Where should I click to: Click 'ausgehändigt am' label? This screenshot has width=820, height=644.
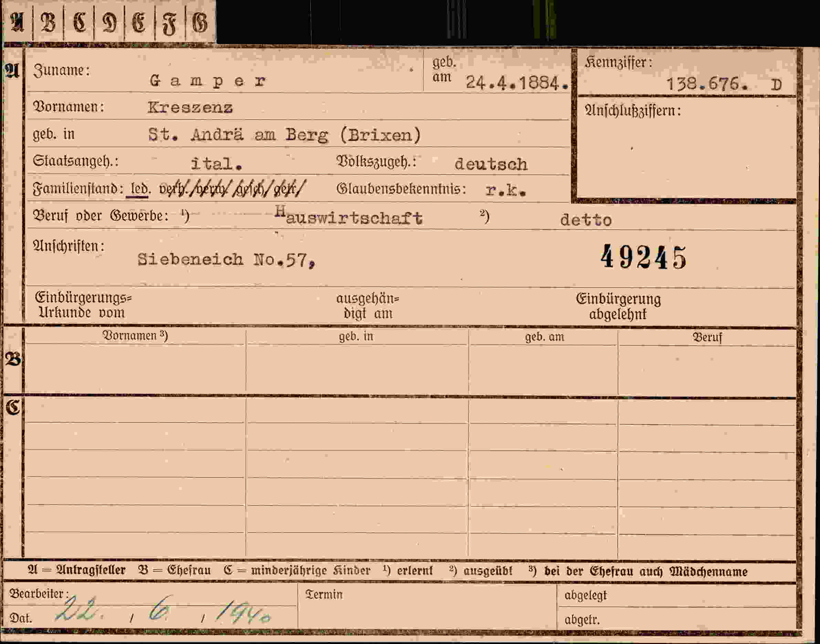click(368, 306)
